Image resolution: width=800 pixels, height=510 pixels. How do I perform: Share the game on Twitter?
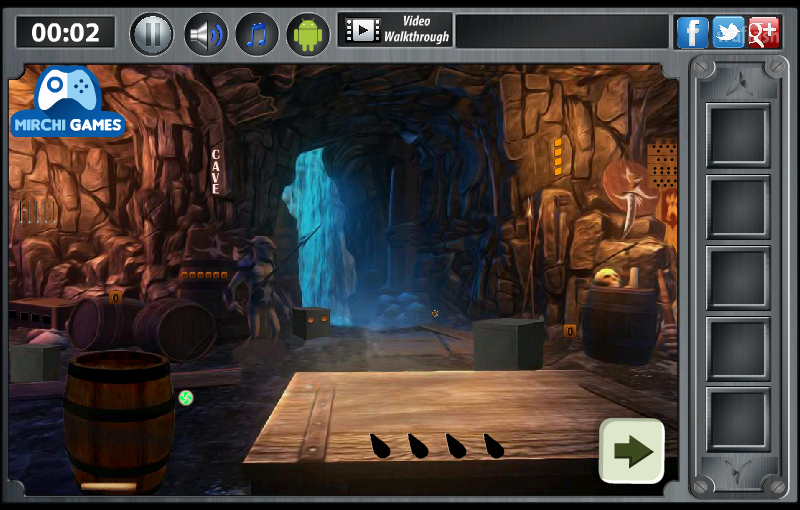tap(728, 32)
